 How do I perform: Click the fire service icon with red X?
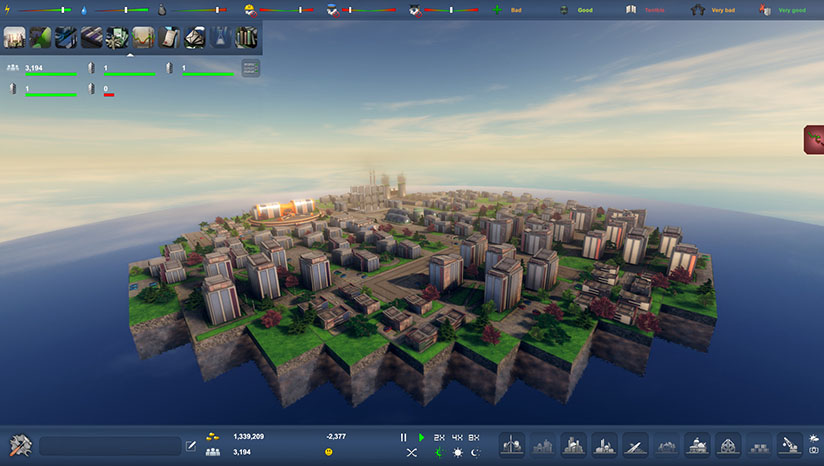tap(765, 9)
